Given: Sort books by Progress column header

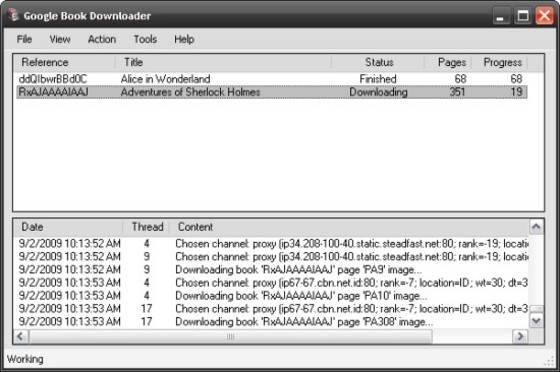Looking at the screenshot, I should 500,62.
